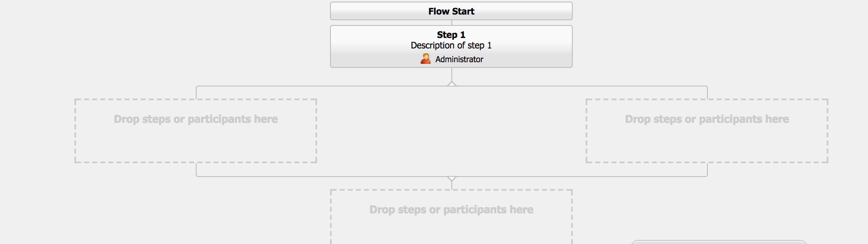Click vertical connector entering the left drop zone top

pos(196,93)
